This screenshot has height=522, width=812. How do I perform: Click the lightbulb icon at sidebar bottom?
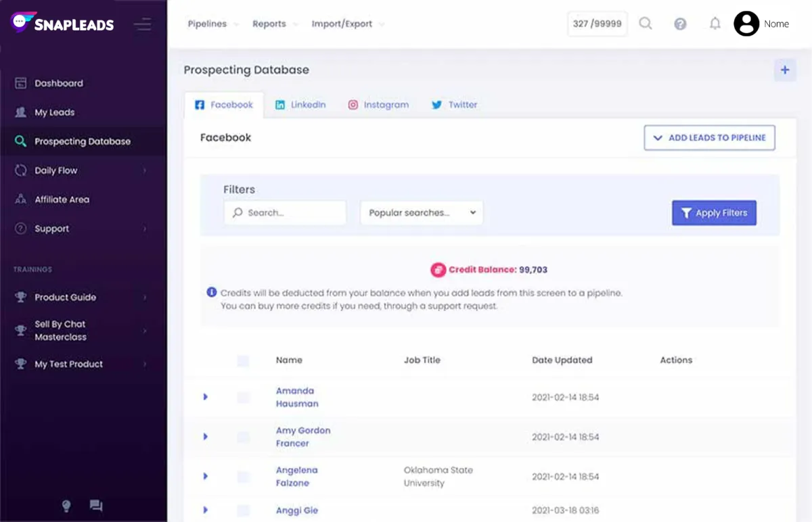click(66, 505)
